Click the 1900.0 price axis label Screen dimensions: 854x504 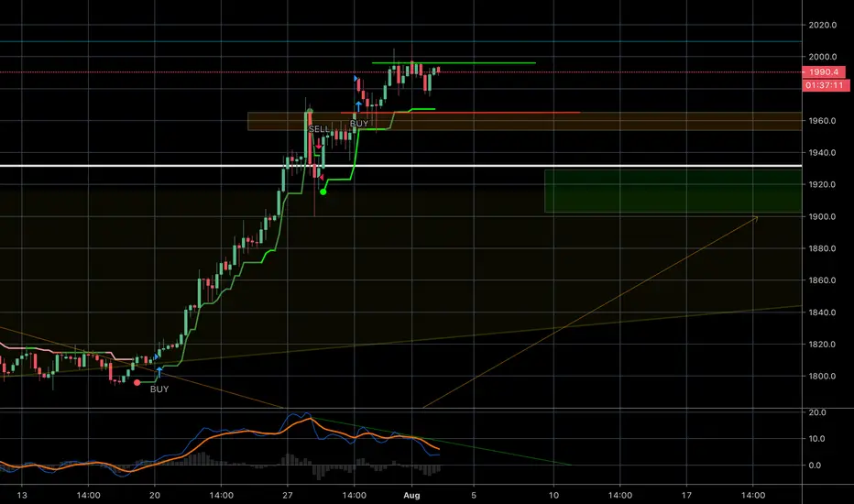[x=823, y=217]
